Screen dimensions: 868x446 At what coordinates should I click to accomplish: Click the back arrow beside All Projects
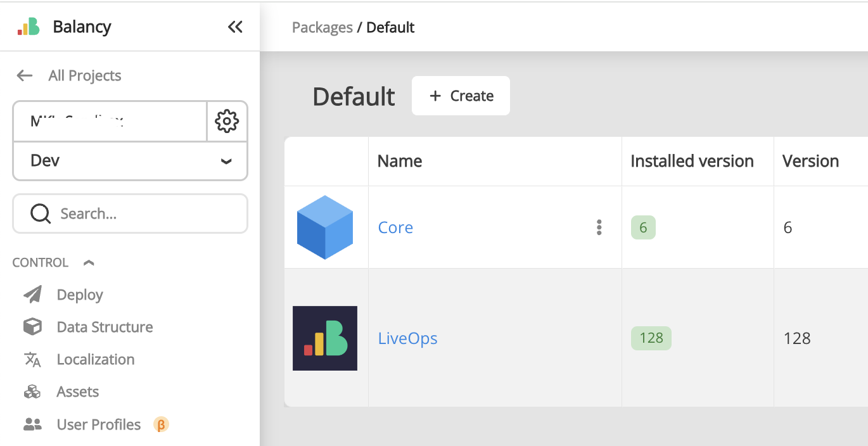pos(25,75)
